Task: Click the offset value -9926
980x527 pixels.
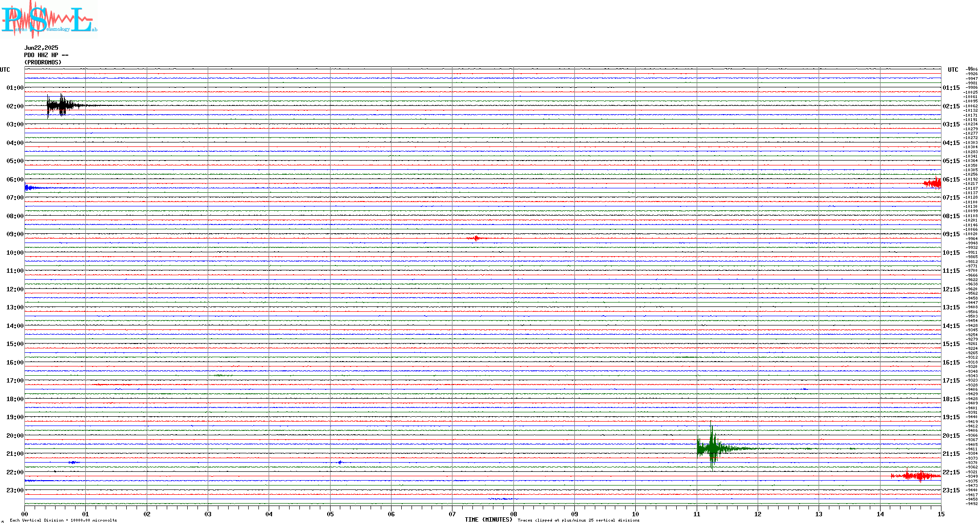Action: [972, 74]
